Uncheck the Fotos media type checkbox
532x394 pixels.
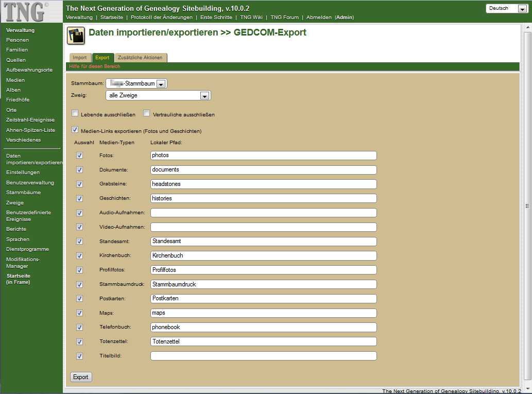[79, 155]
